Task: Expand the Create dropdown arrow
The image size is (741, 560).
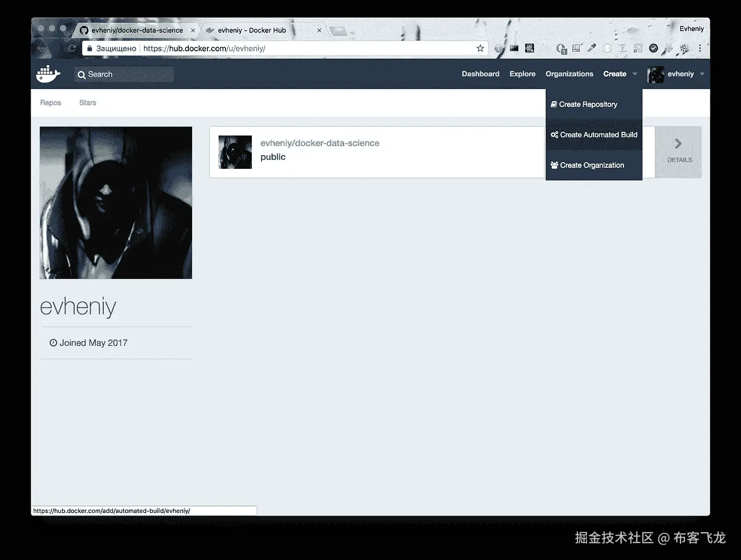Action: (635, 74)
